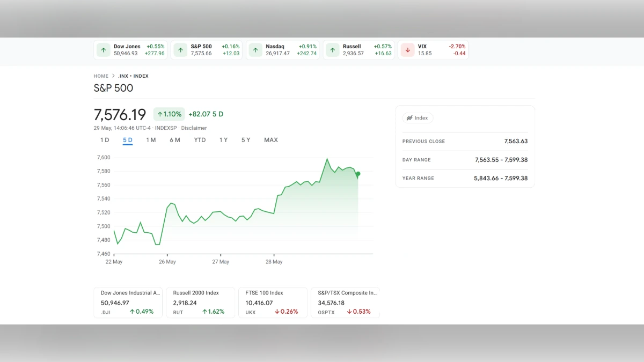The image size is (644, 362).
Task: Open the VIX 15.85 ticker card
Action: coord(433,50)
